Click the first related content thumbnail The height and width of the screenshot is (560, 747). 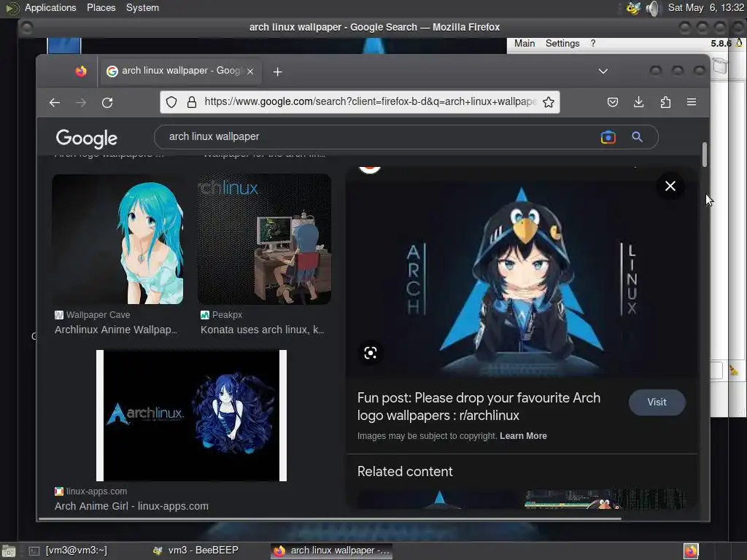tap(438, 500)
